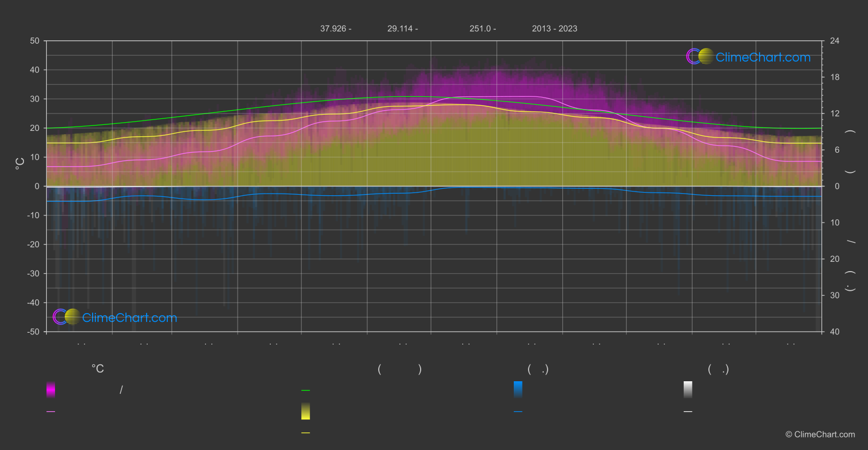
Task: Click the green line legend marker
Action: [306, 391]
